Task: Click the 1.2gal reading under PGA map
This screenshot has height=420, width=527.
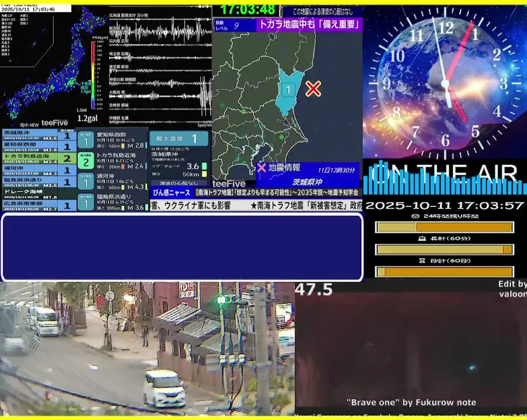Action: [88, 118]
